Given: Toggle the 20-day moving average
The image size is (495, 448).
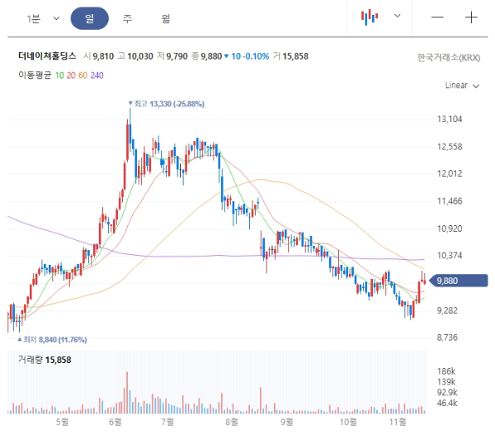Looking at the screenshot, I should [71, 75].
